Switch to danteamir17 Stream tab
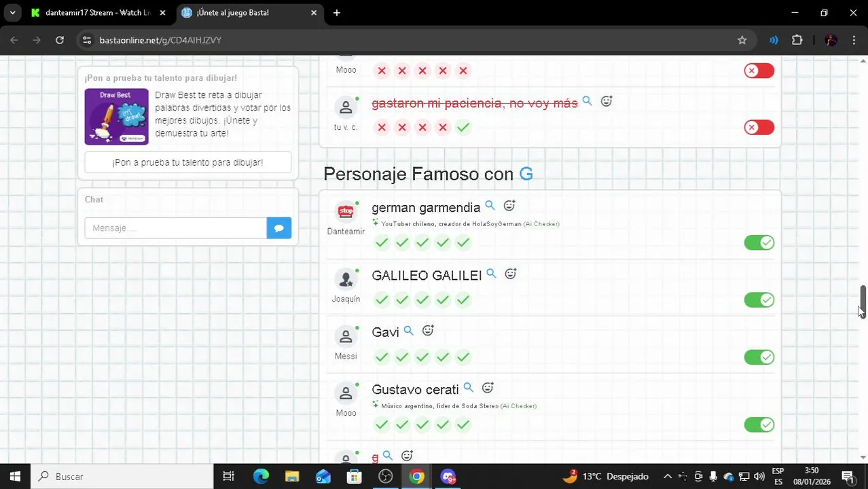 click(97, 12)
